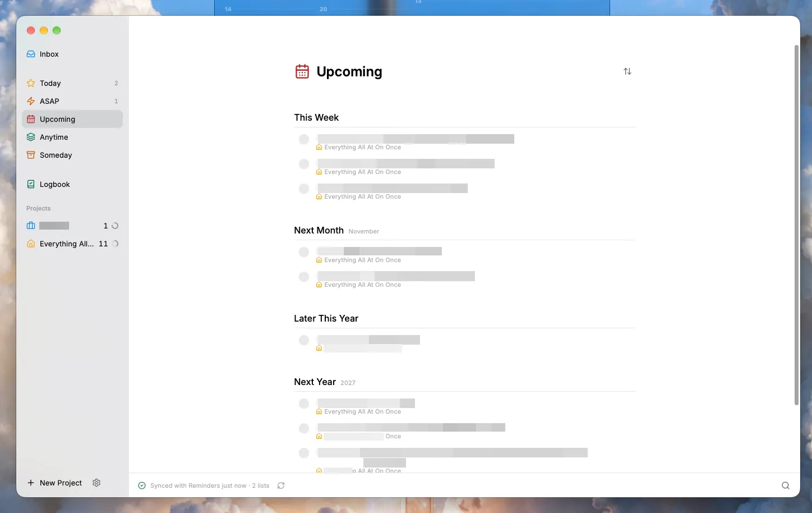Click the Logbook checkmark icon
The height and width of the screenshot is (513, 812).
31,184
